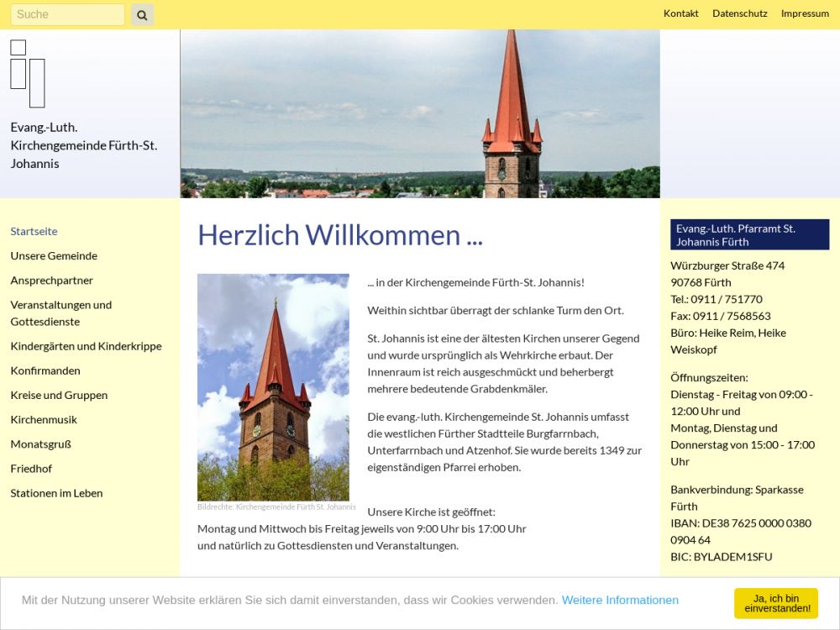The height and width of the screenshot is (630, 840).
Task: Accept cookies with 'Ja, ich bin einverstanden!'
Action: 775,603
